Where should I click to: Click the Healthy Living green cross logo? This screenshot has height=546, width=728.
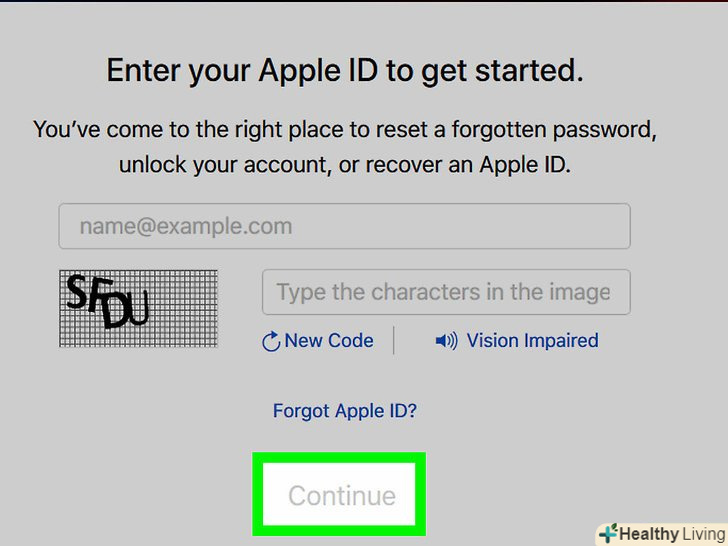[608, 533]
